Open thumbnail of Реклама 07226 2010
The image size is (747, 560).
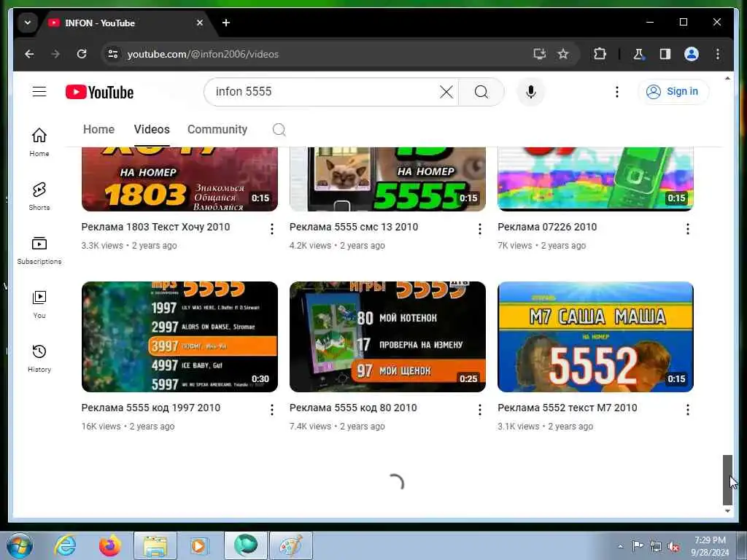[595, 179]
